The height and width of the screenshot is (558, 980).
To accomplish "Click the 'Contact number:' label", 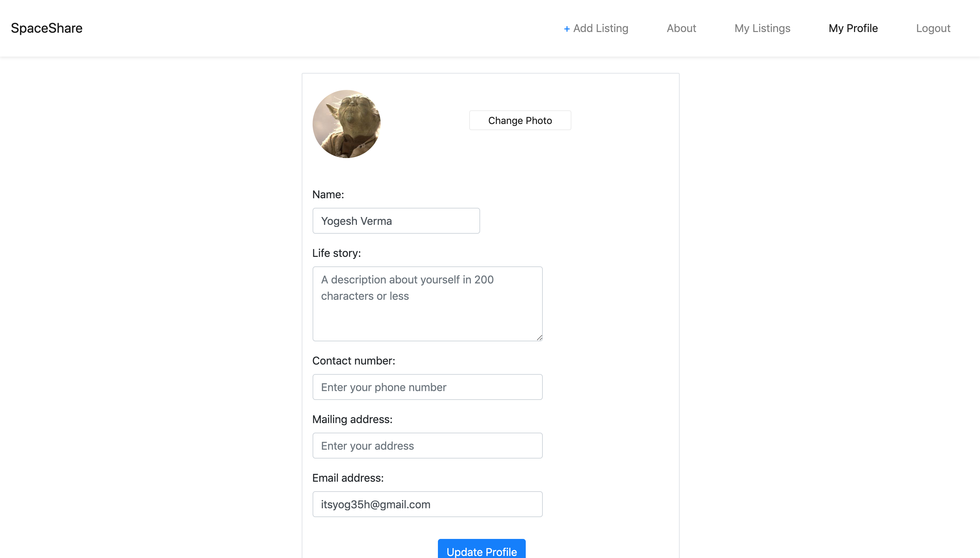I will point(353,361).
